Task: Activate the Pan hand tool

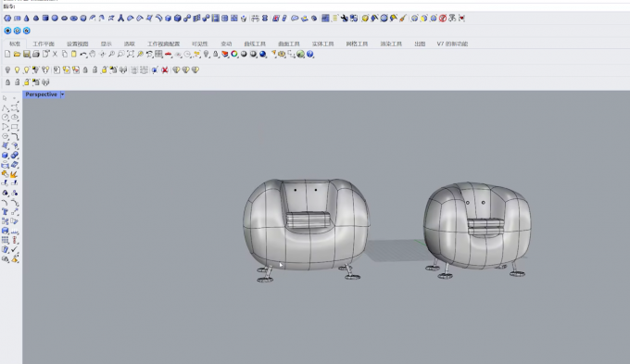Action: (x=93, y=54)
